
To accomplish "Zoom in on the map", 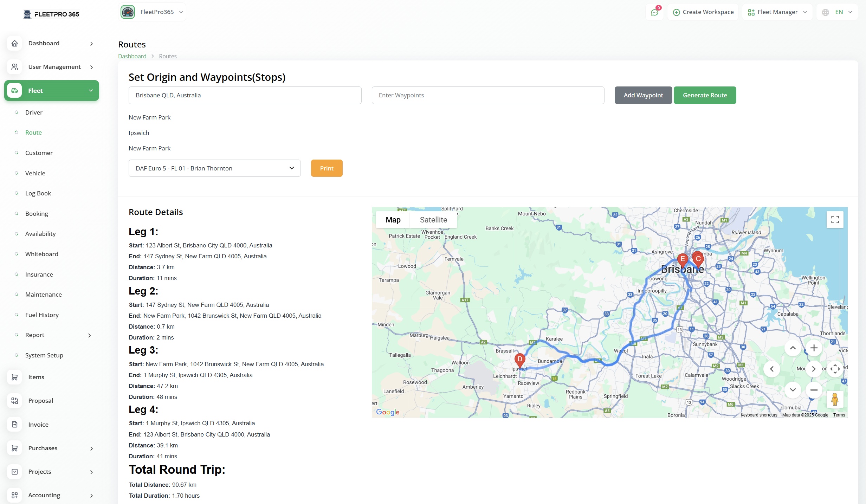I will pyautogui.click(x=814, y=348).
